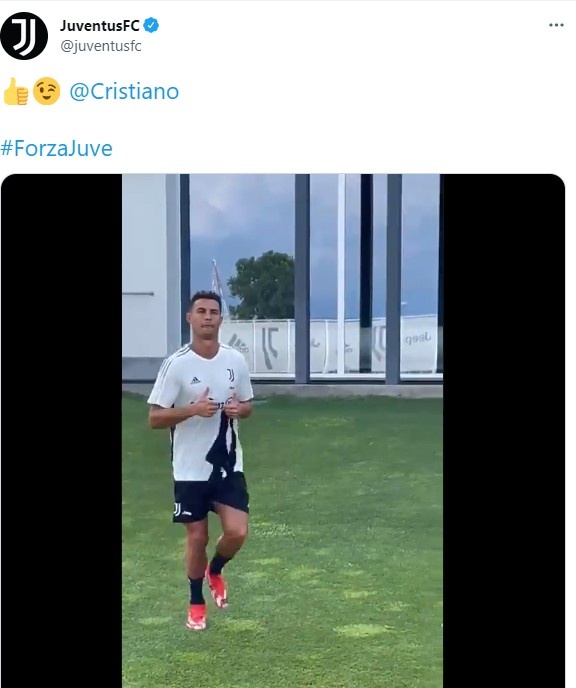576x688 pixels.
Task: Click the video's right black letterbox bar
Action: tap(504, 431)
